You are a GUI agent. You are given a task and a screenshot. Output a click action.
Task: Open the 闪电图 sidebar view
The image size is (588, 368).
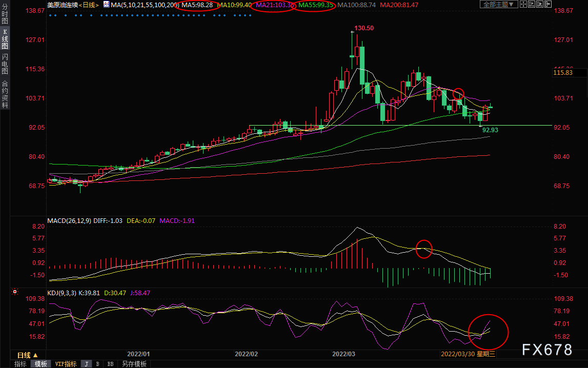pyautogui.click(x=5, y=64)
